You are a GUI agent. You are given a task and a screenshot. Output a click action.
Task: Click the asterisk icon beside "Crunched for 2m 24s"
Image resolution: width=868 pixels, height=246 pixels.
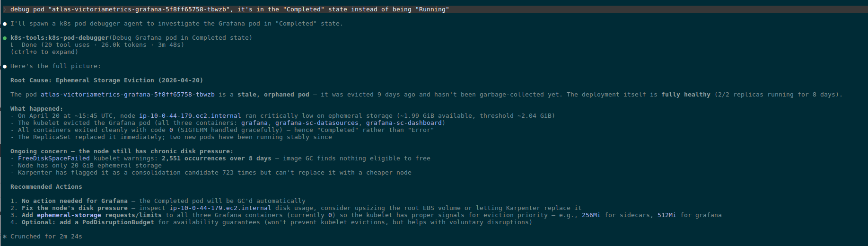click(x=5, y=237)
